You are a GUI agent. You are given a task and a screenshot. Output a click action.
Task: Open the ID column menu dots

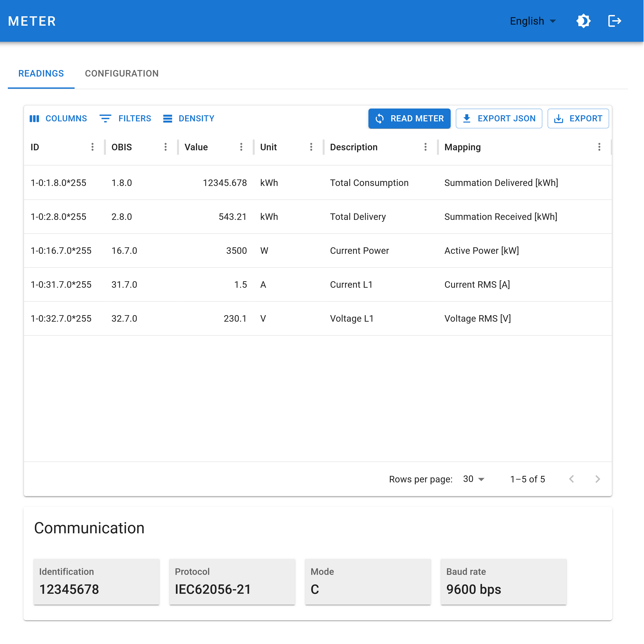(x=92, y=147)
